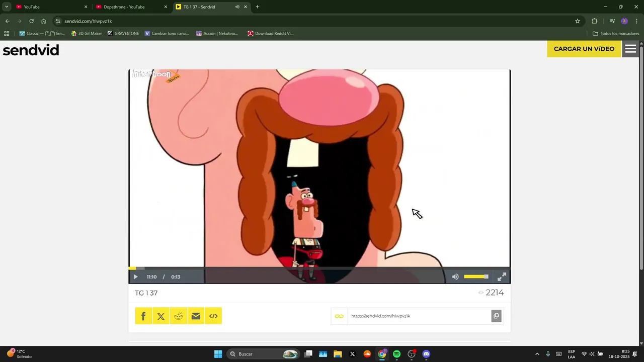Click the CARGAR UN VIDEO button
The width and height of the screenshot is (644, 362).
coord(584,49)
